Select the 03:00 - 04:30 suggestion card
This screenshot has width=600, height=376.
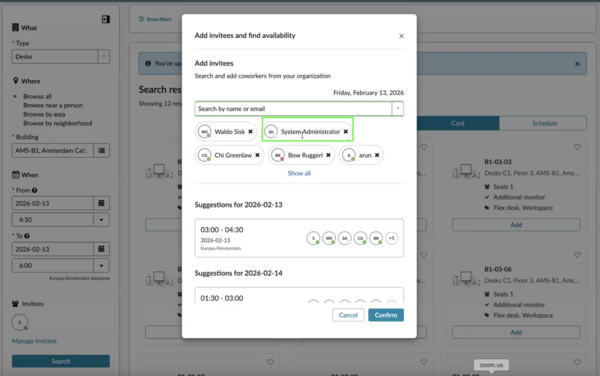(299, 238)
